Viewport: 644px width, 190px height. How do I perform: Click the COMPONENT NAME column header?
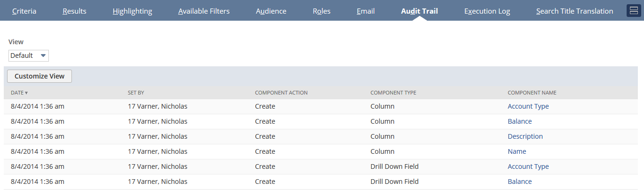tap(532, 93)
